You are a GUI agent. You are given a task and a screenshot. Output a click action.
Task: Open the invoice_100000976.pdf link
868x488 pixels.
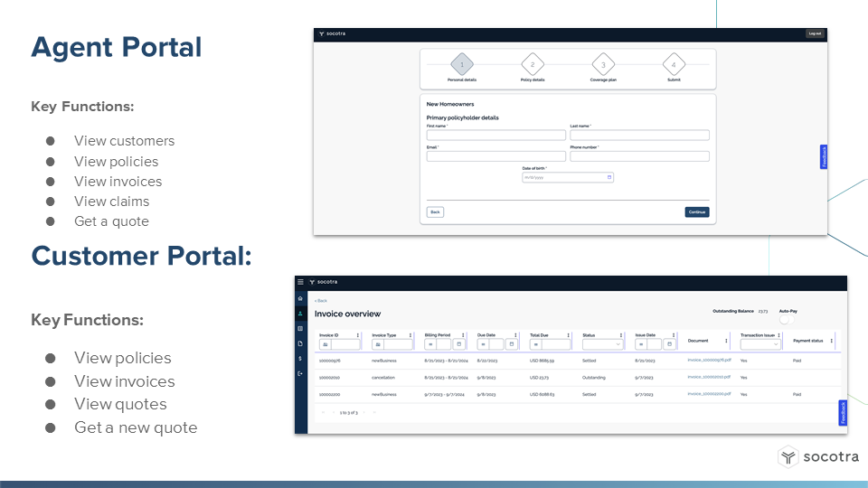(x=709, y=361)
